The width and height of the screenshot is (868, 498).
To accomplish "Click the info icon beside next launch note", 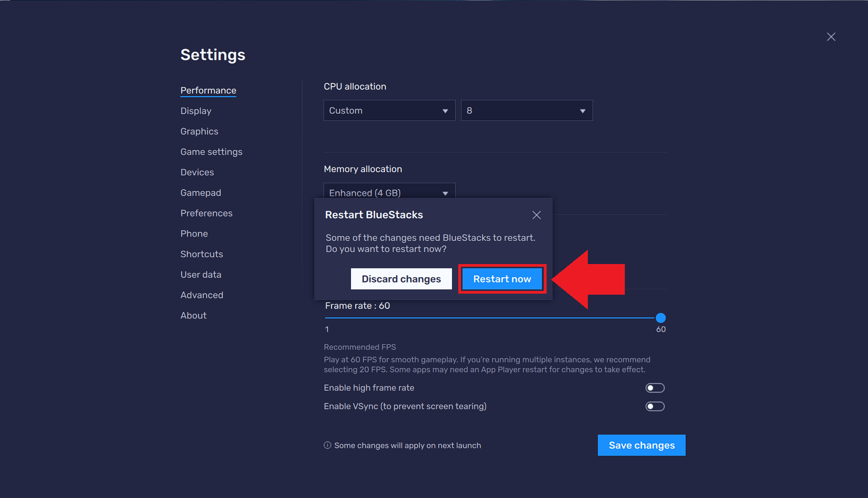I will 327,445.
